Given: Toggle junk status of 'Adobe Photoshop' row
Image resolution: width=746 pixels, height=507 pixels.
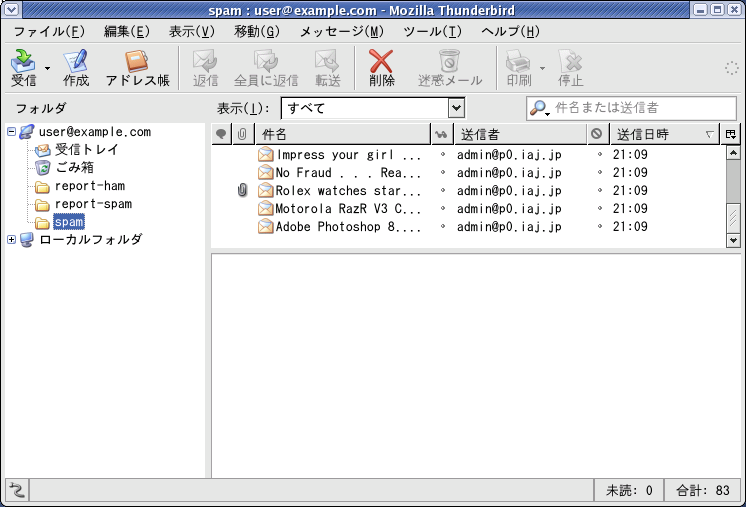Looking at the screenshot, I should 599,226.
